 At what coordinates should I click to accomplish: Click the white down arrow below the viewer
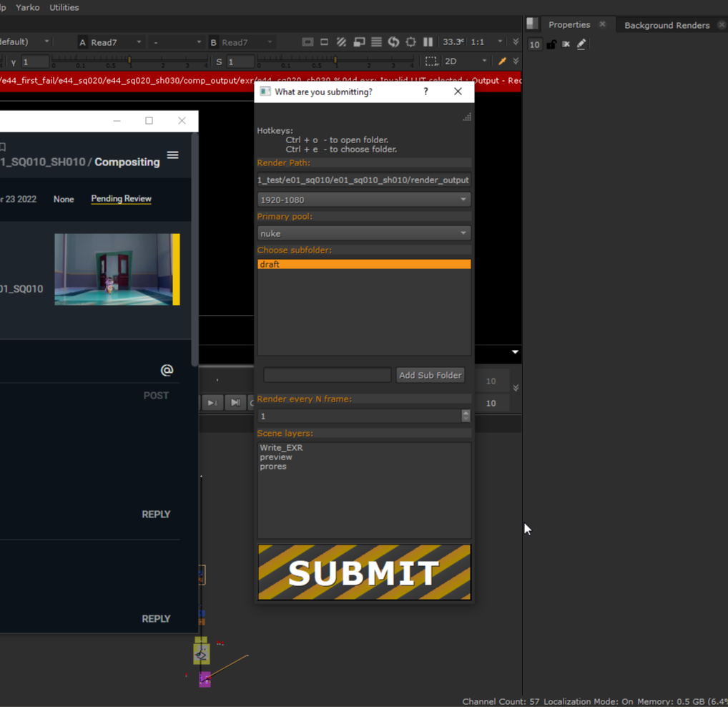pyautogui.click(x=515, y=352)
